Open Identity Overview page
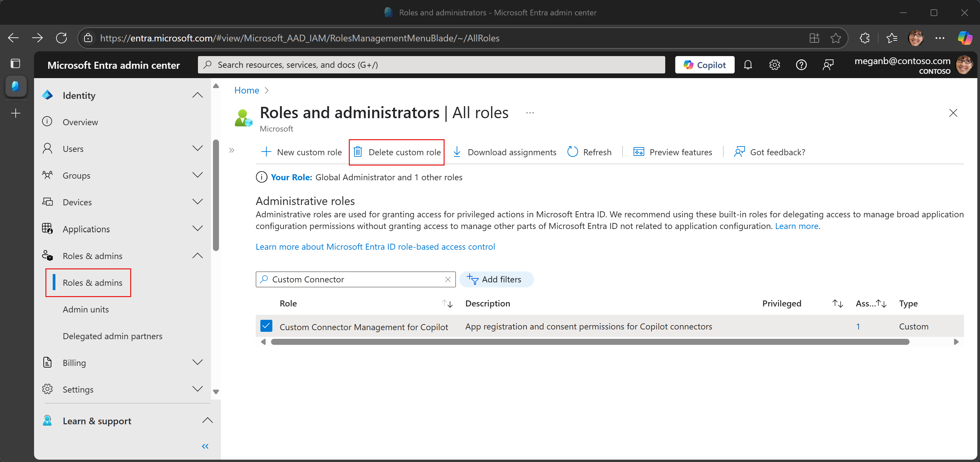The image size is (980, 462). click(80, 122)
